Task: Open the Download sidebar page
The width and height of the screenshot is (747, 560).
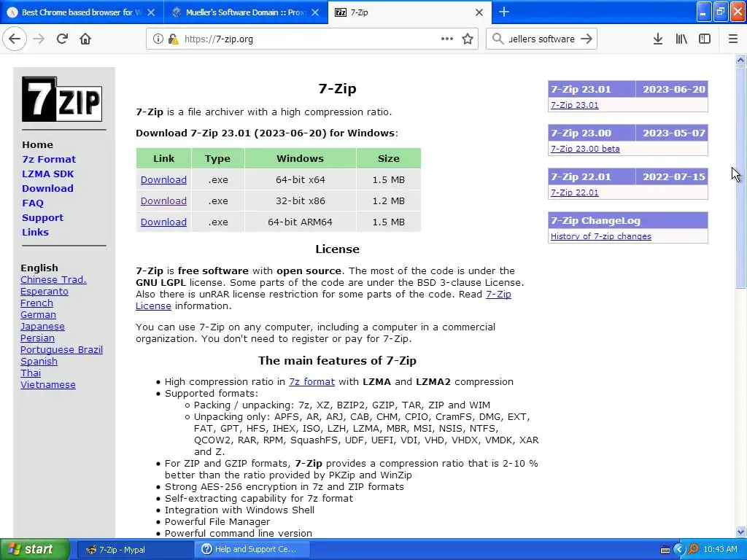Action: pos(47,189)
